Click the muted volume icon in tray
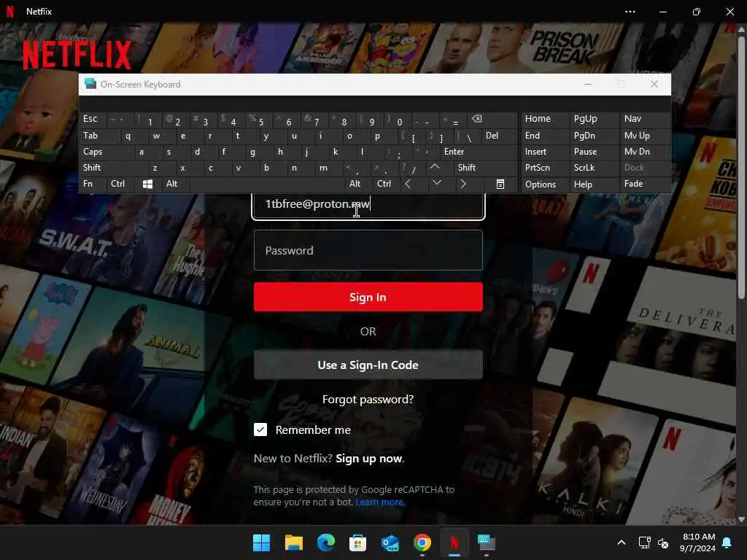Viewport: 747px width, 560px height. [x=663, y=542]
